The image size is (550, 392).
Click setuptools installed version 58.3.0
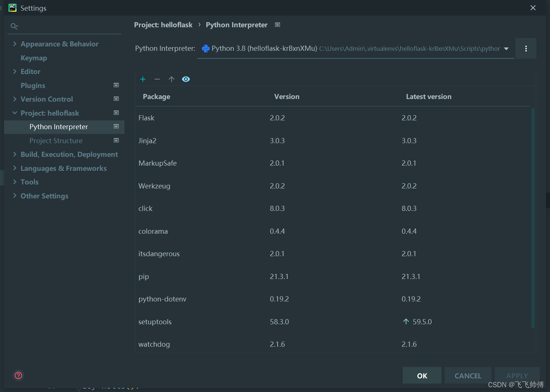click(279, 322)
